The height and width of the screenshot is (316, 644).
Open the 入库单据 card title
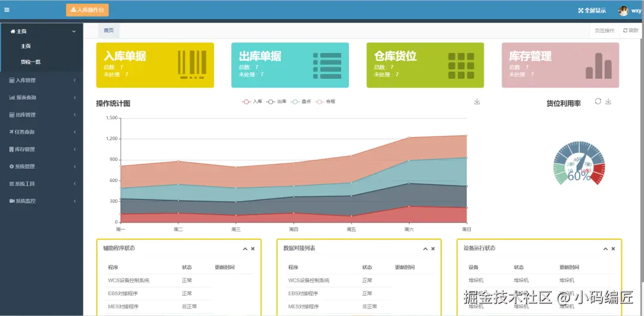[125, 56]
